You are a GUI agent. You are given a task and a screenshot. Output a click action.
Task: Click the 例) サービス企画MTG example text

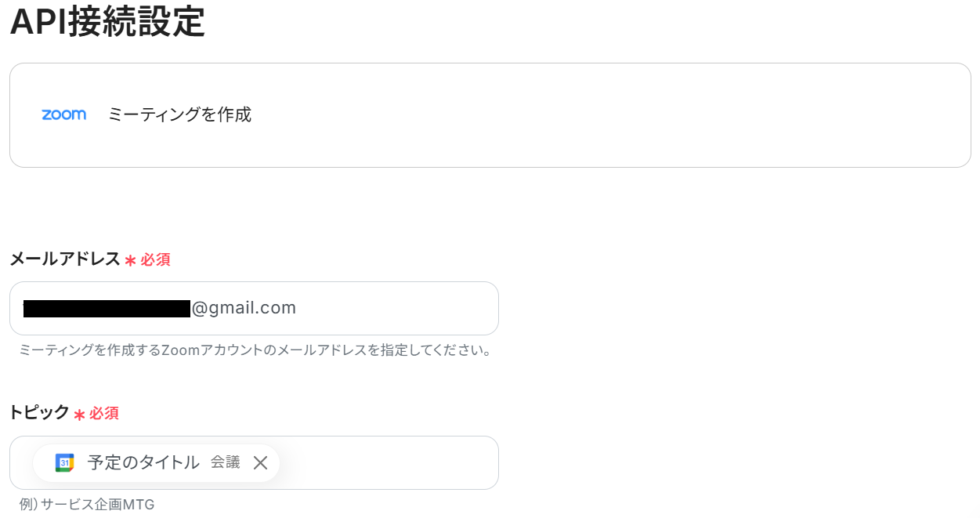(x=87, y=505)
